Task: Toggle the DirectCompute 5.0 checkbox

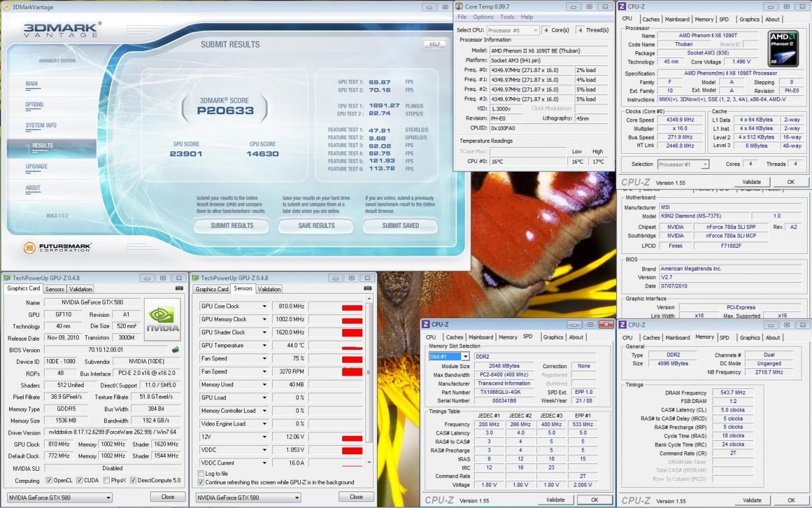Action: tap(133, 481)
